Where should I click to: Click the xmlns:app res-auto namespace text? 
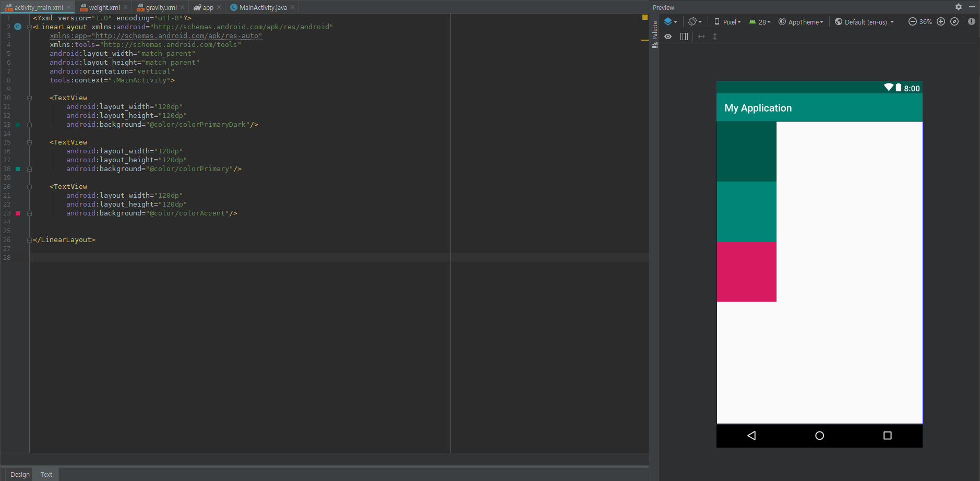156,36
